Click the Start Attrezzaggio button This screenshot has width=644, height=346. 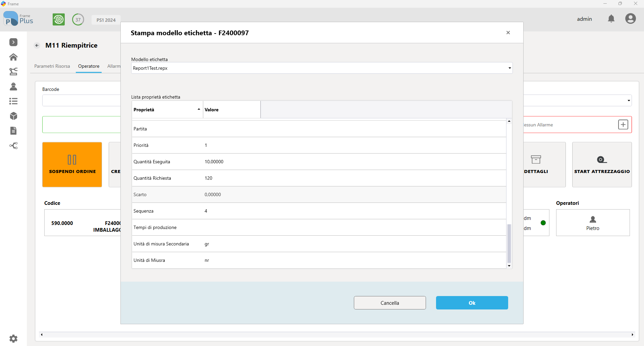coord(602,165)
